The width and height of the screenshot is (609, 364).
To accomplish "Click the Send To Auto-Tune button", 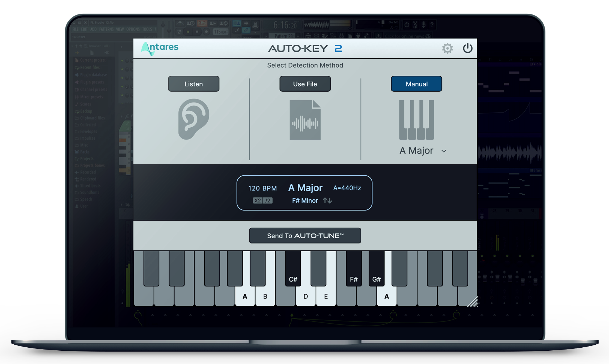I will click(305, 235).
